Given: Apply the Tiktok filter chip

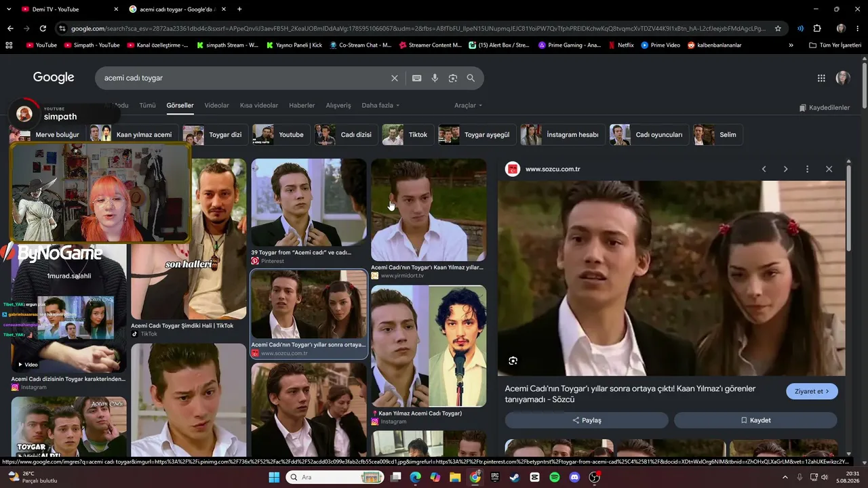Looking at the screenshot, I should pos(407,135).
